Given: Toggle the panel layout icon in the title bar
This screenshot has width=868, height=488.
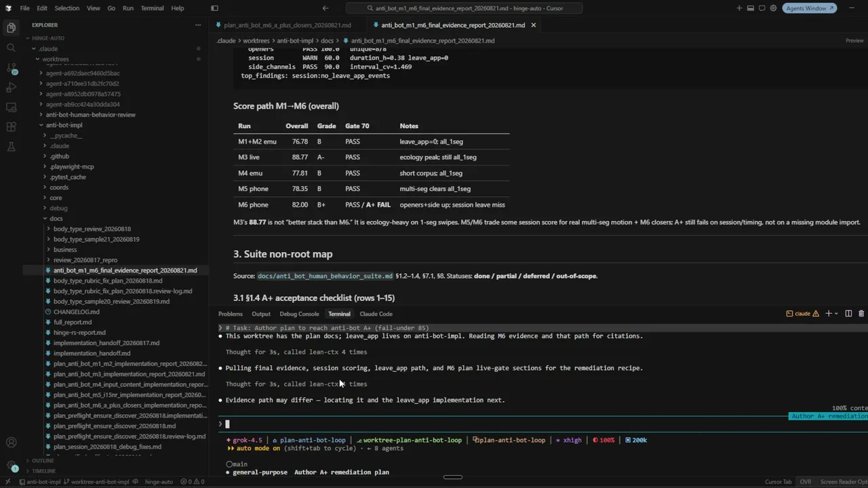Looking at the screenshot, I should tap(751, 8).
